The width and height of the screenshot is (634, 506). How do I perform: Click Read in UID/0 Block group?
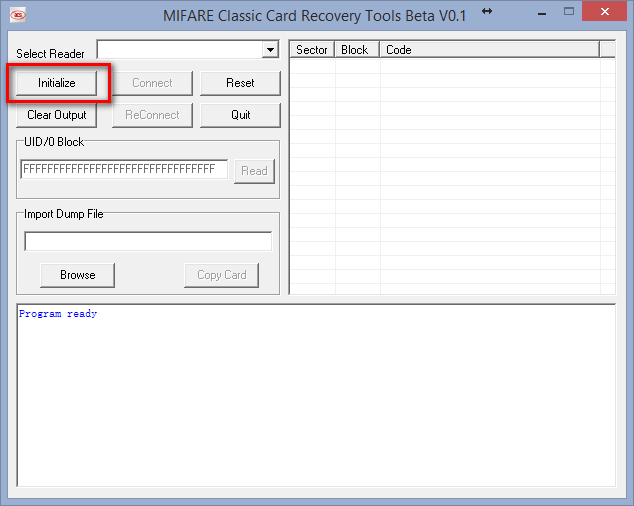(x=254, y=171)
